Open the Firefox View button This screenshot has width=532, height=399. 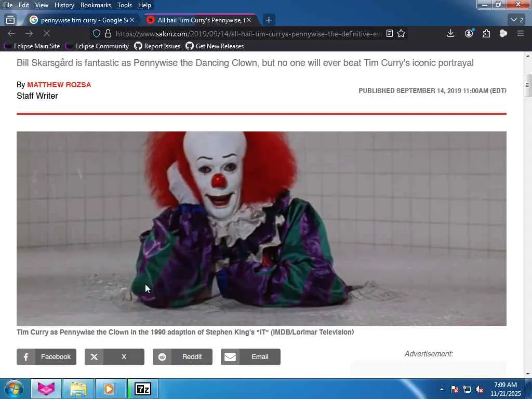pyautogui.click(x=10, y=20)
